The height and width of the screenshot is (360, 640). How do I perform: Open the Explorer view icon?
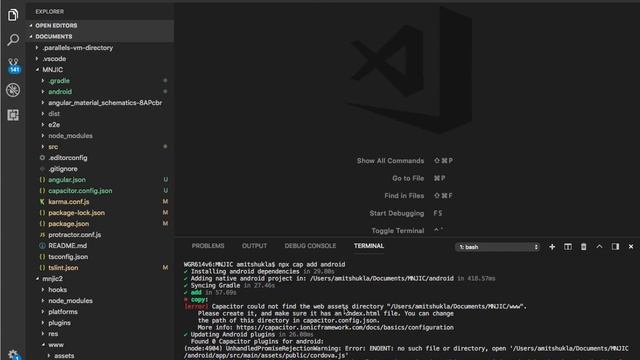coord(13,15)
